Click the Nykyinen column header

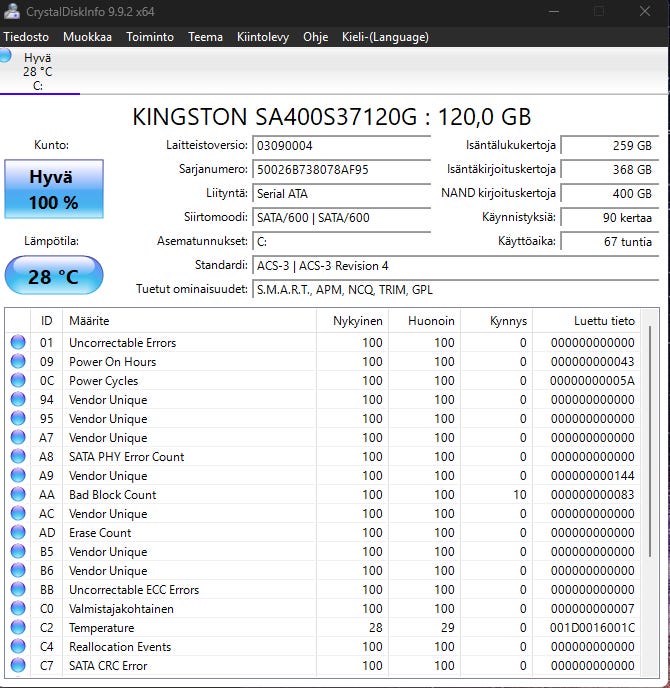(352, 321)
